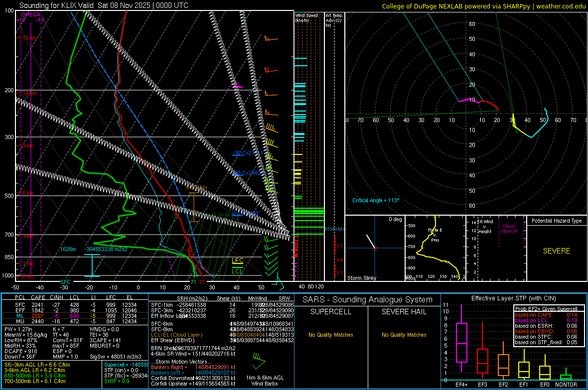
Task: Click the 'MeanW = 15.6g/kg' value
Action: (26, 335)
